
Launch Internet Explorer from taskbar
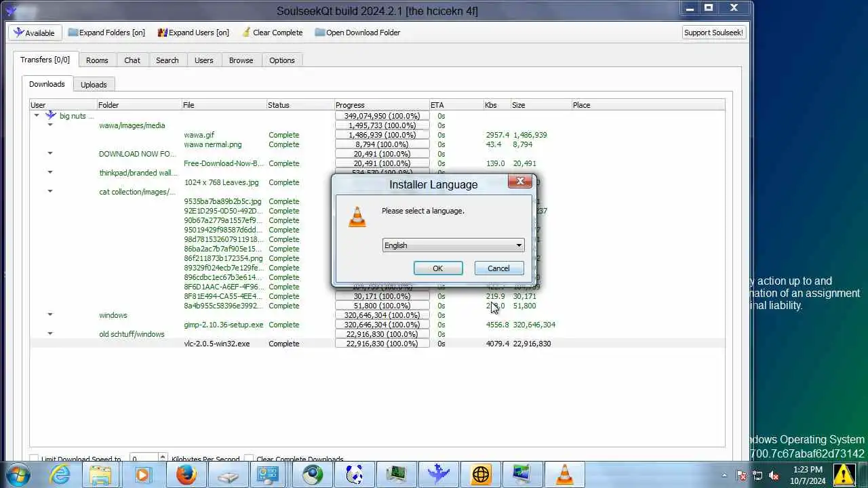(x=60, y=474)
